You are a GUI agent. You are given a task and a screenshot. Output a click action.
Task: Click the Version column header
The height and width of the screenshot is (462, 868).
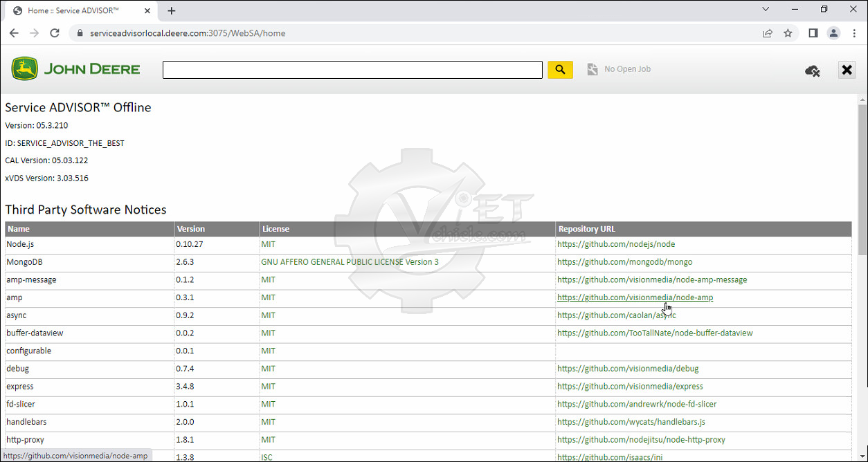coord(217,229)
